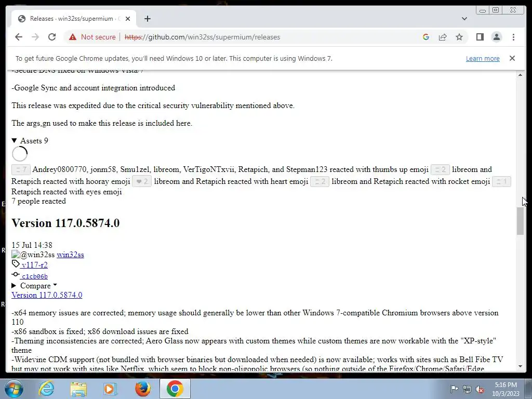Open commit c1cb06b link
Viewport: 532px width, 399px height.
click(x=35, y=276)
